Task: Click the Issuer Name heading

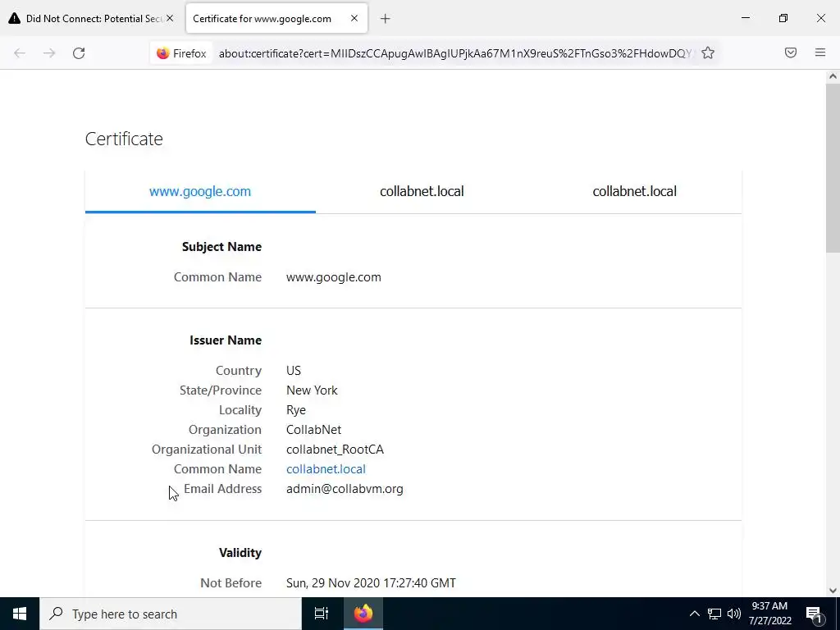Action: (x=226, y=340)
